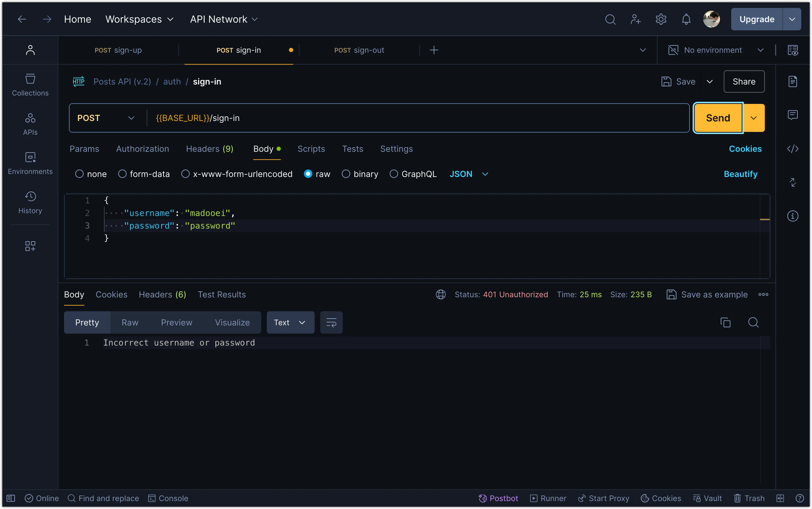Toggle response line wrap icon
Image resolution: width=812 pixels, height=509 pixels.
click(331, 322)
